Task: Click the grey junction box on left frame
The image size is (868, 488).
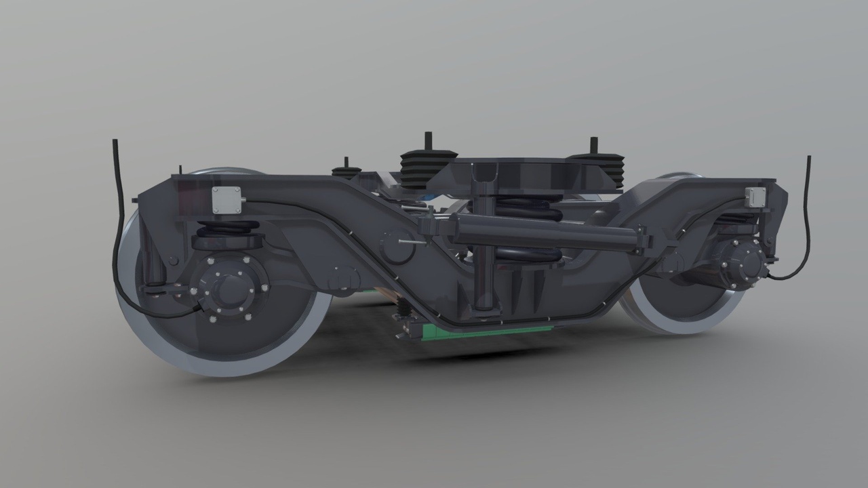Action: click(228, 200)
